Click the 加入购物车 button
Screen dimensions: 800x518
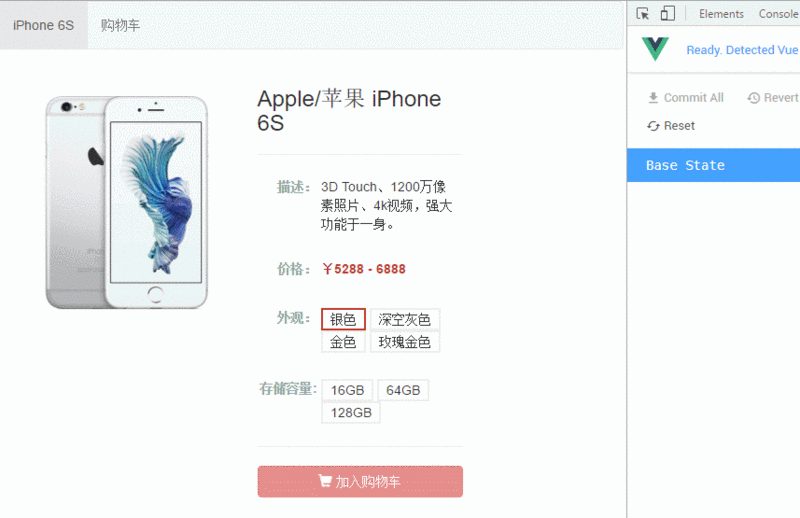(360, 481)
